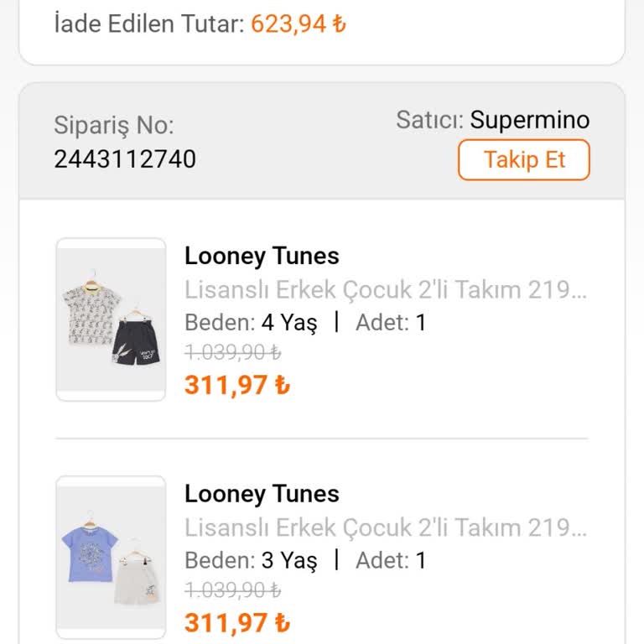The image size is (644, 644).
Task: Click the 311,97 ₺ price of 4 Yaş item
Action: coord(237,386)
